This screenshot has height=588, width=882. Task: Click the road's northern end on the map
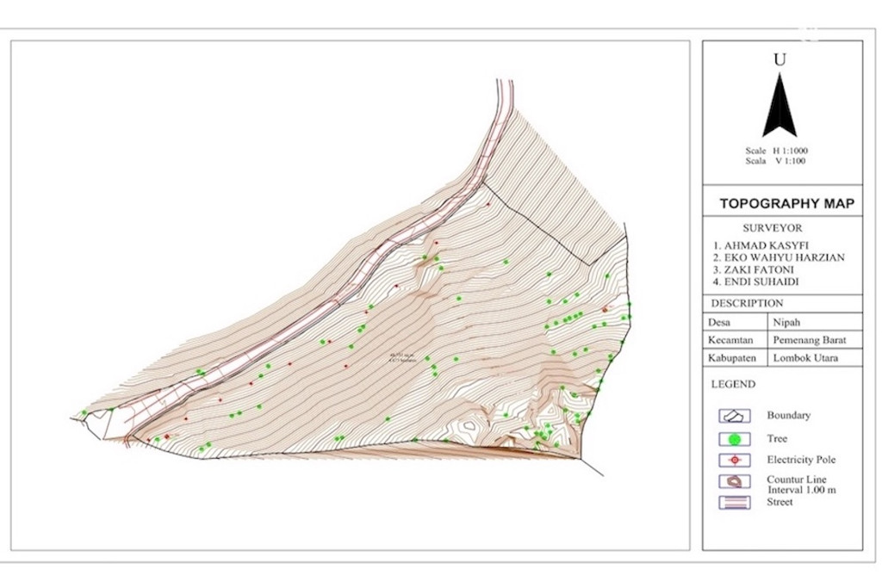tap(505, 84)
